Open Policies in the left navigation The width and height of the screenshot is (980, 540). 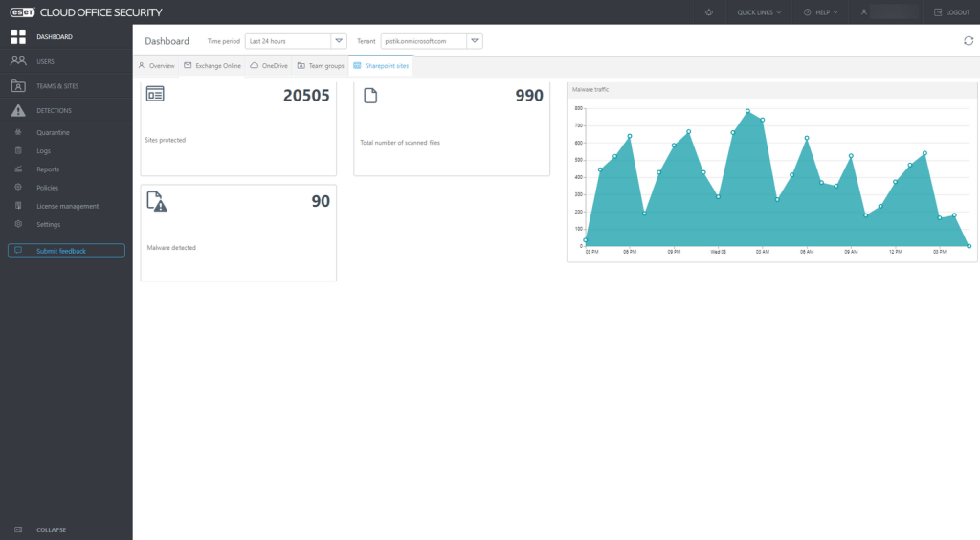click(x=48, y=188)
